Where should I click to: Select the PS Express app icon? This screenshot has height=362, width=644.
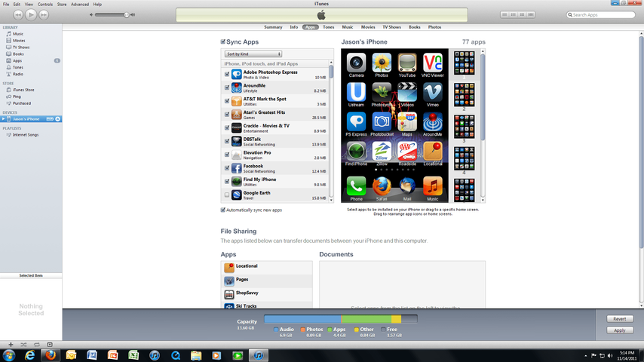pos(356,121)
